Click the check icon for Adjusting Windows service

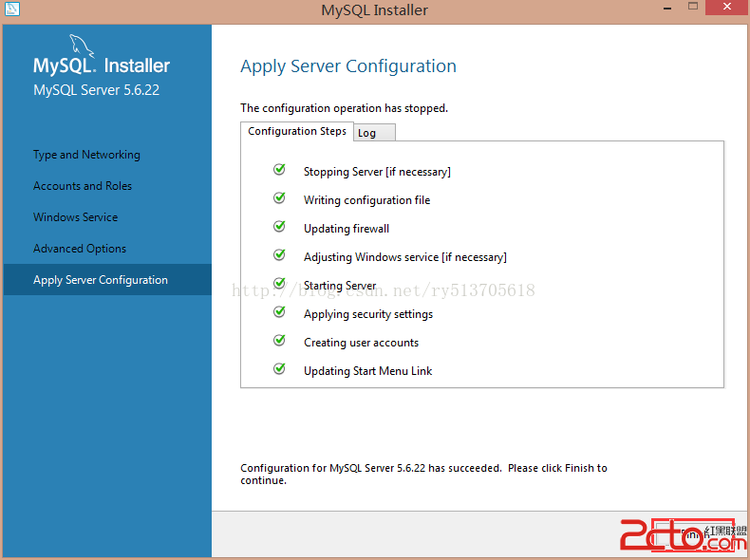coord(279,254)
